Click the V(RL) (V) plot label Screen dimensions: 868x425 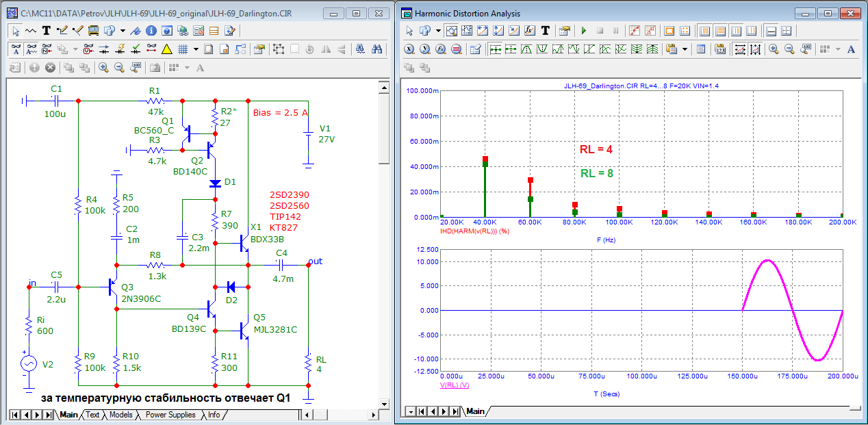click(454, 385)
